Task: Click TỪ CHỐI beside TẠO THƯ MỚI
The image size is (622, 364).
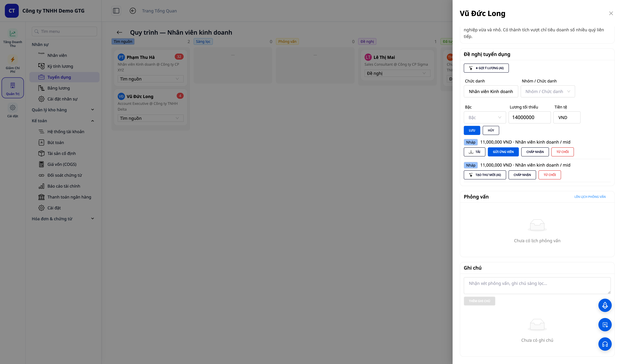Action: click(x=549, y=175)
